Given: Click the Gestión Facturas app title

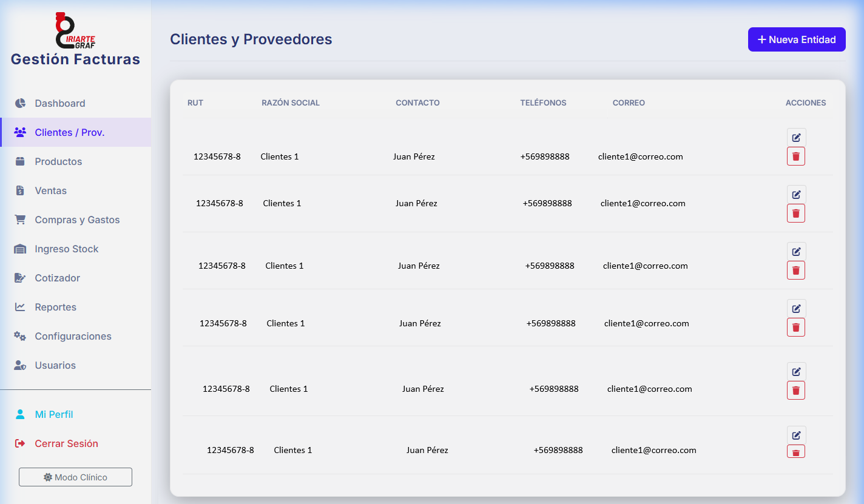Looking at the screenshot, I should (75, 59).
